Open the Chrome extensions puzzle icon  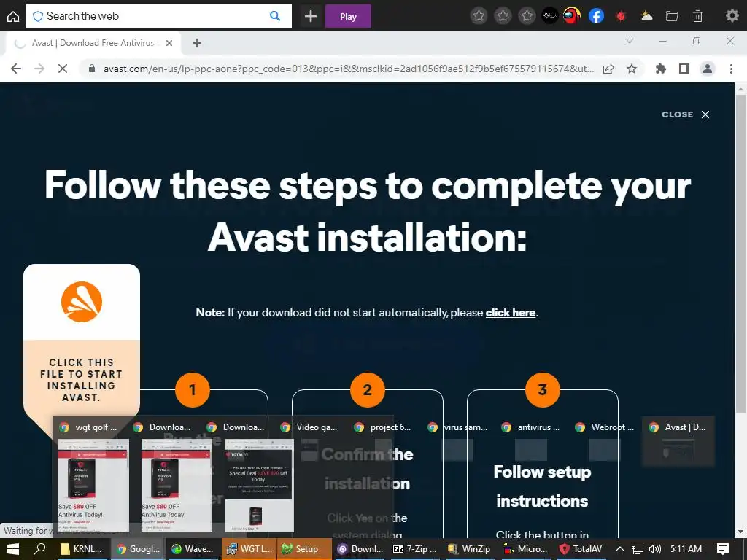[660, 69]
